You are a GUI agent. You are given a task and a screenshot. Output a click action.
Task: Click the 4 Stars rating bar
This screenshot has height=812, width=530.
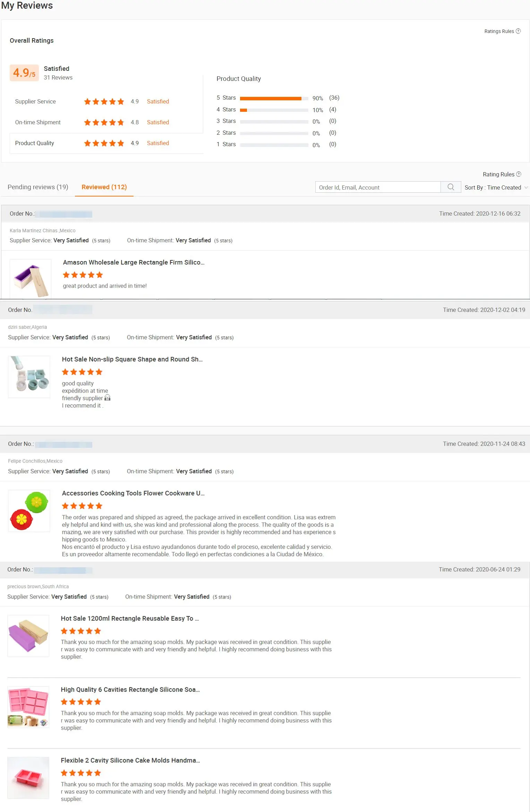(x=274, y=110)
